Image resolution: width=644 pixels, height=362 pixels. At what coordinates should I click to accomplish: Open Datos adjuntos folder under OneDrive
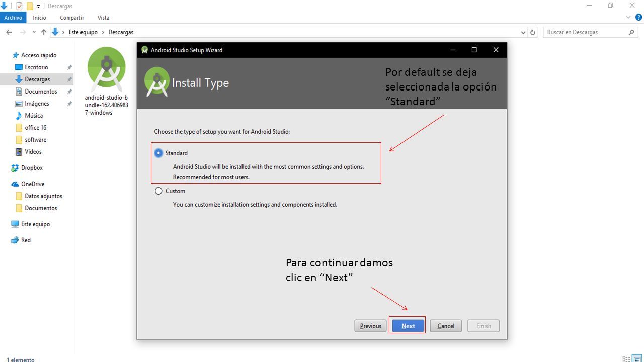[43, 196]
